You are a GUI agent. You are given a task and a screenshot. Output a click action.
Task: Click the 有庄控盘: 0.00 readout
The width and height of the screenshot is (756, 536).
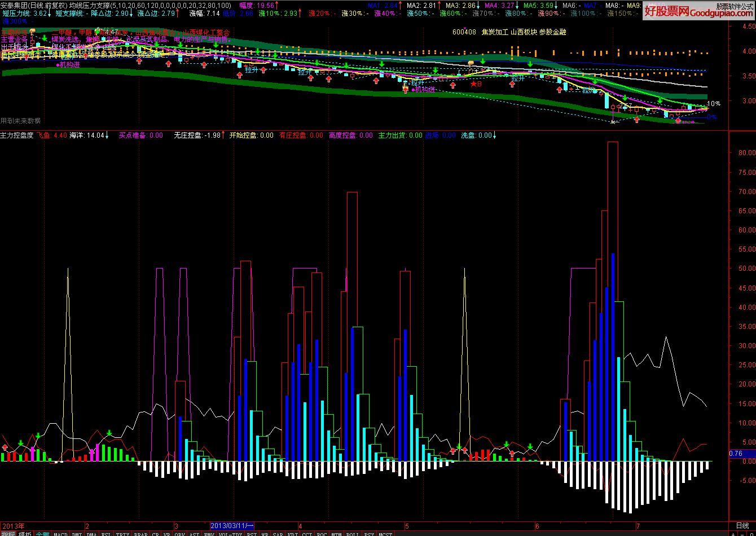[301, 135]
